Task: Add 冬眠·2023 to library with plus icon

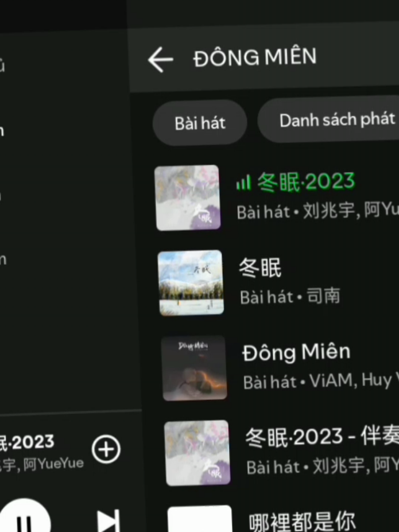Action: pos(106,449)
